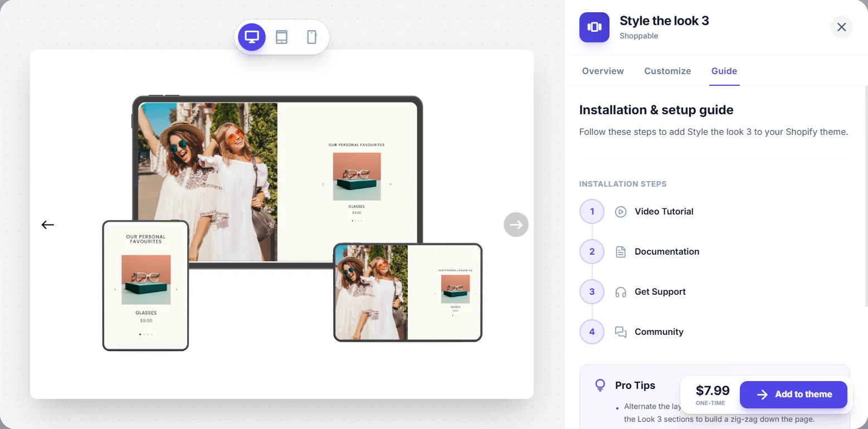868x429 pixels.
Task: Open the Get Support link
Action: [x=660, y=292]
